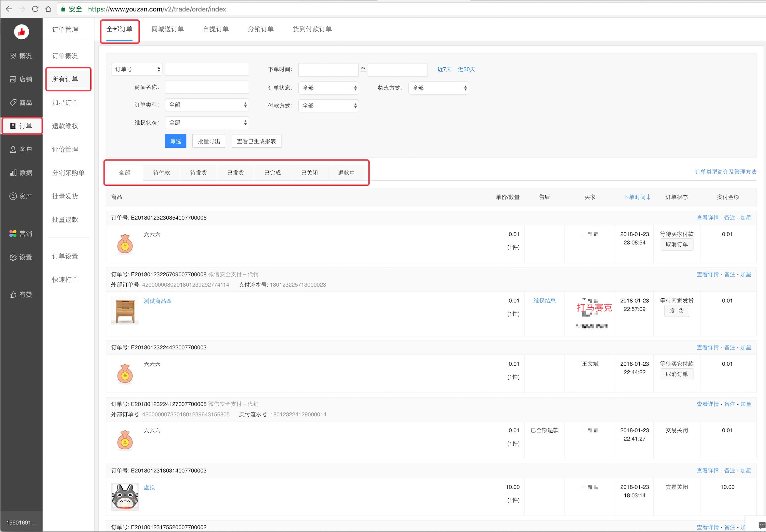
Task: Open the 订单类型 dropdown
Action: coord(207,105)
